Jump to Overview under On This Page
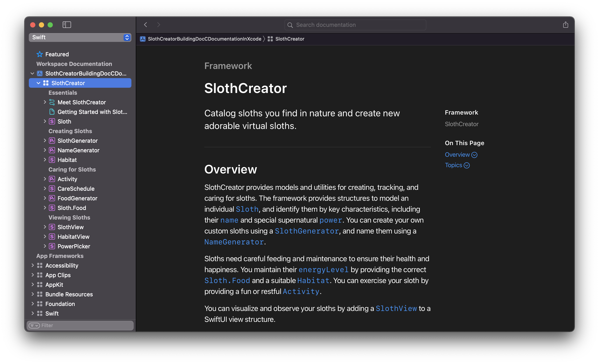The height and width of the screenshot is (364, 599). (461, 155)
